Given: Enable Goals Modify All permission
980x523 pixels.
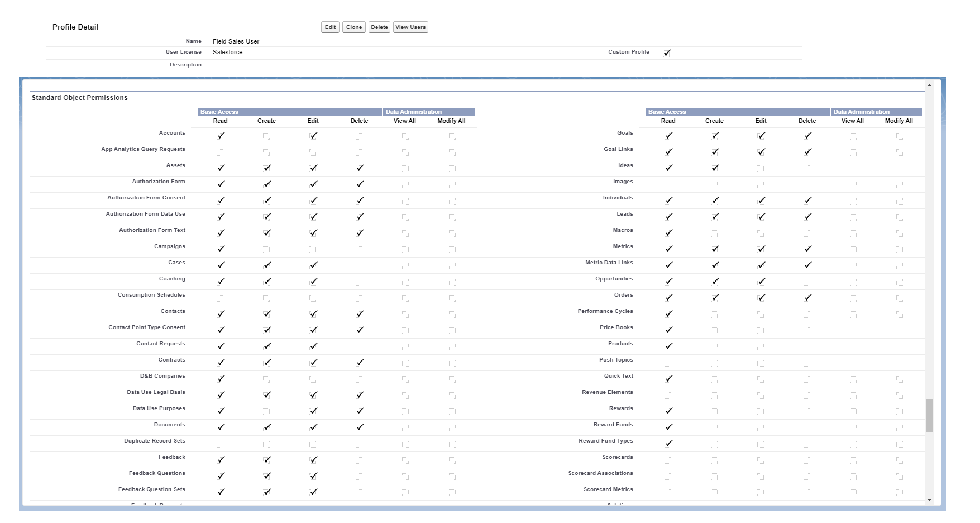Looking at the screenshot, I should [900, 136].
